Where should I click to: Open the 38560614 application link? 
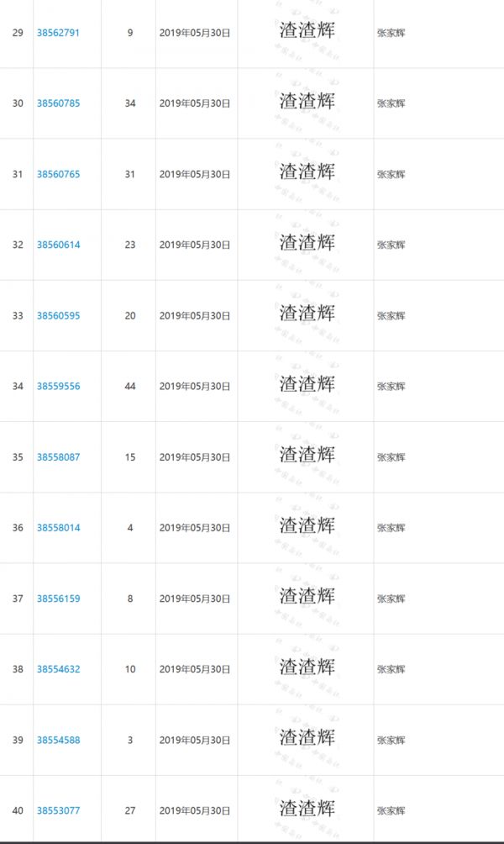coord(58,245)
